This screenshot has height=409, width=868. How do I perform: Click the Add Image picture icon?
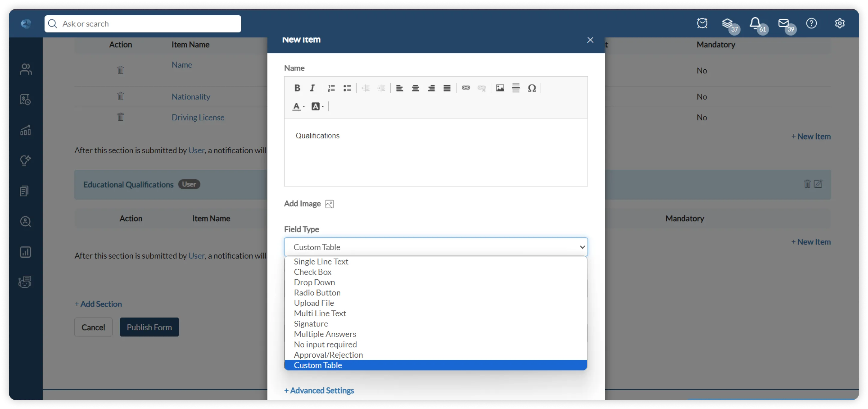click(x=329, y=204)
